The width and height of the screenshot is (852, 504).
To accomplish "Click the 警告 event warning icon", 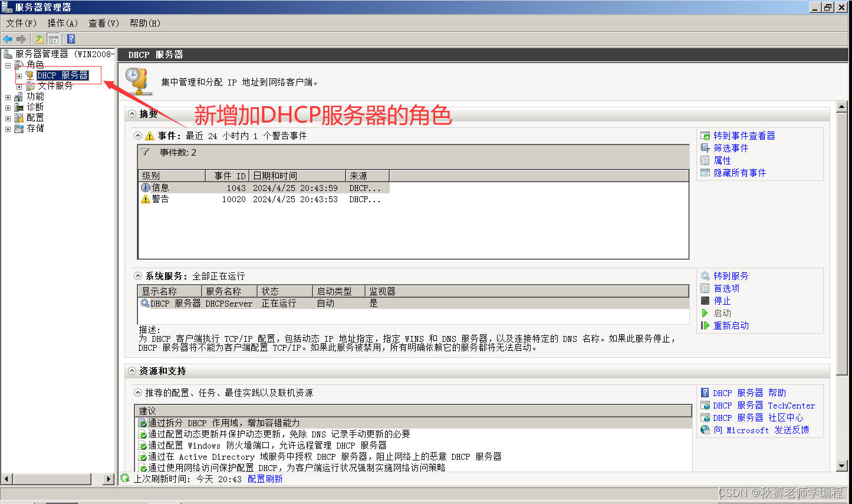I will pyautogui.click(x=146, y=199).
